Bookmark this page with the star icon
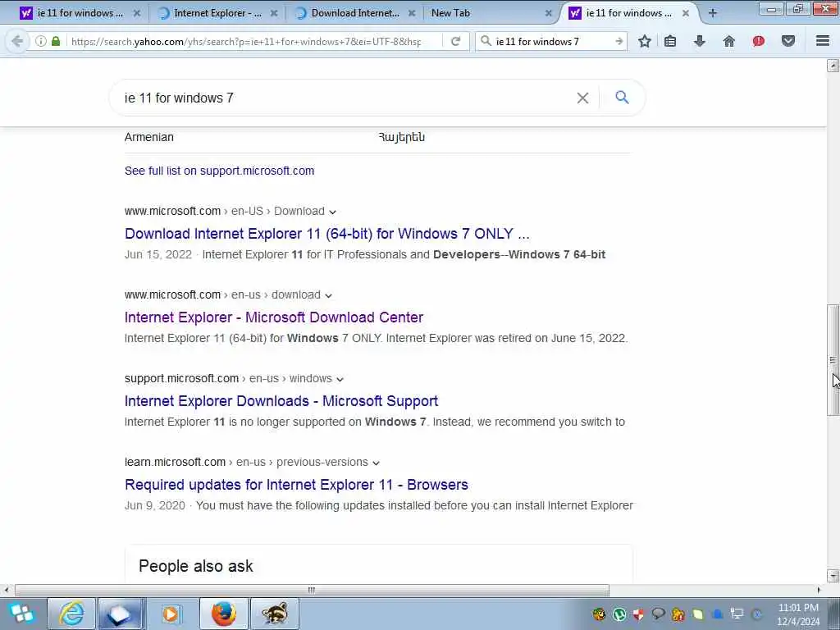The image size is (840, 630). pos(645,41)
